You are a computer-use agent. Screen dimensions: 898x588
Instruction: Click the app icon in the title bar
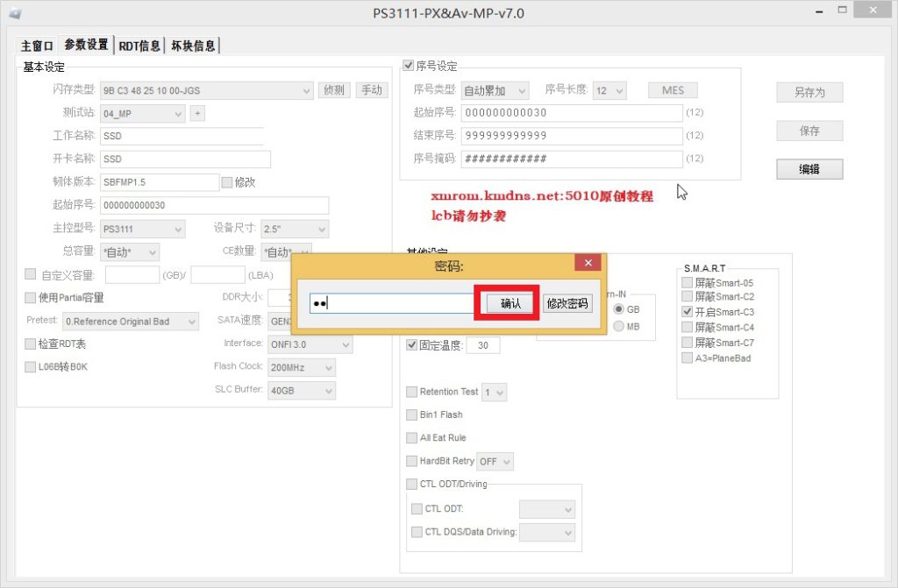click(15, 13)
